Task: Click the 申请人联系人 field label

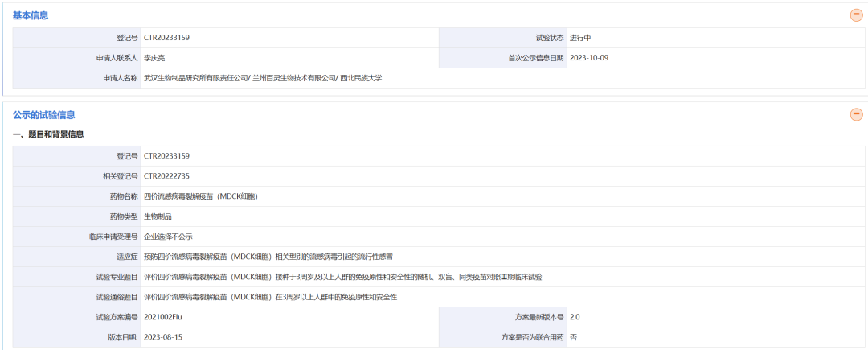Action: [117, 58]
